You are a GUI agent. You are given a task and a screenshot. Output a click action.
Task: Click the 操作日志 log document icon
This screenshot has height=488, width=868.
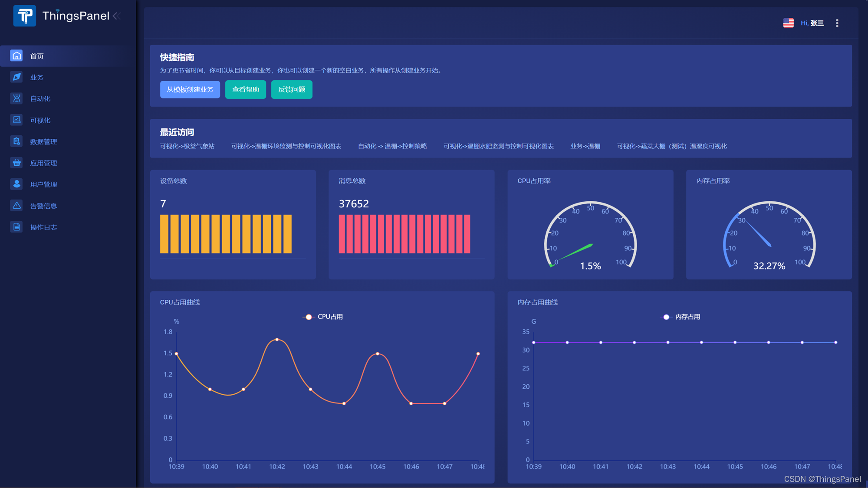16,227
